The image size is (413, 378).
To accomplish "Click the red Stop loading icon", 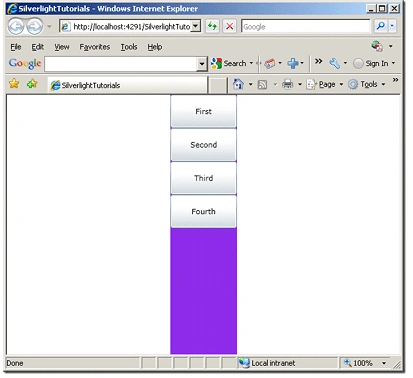I will pyautogui.click(x=230, y=26).
